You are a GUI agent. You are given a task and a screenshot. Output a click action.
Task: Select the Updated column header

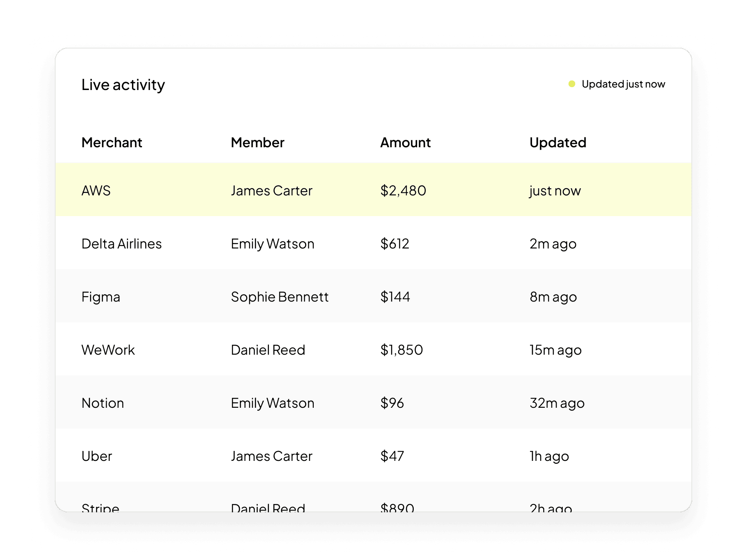pyautogui.click(x=558, y=143)
